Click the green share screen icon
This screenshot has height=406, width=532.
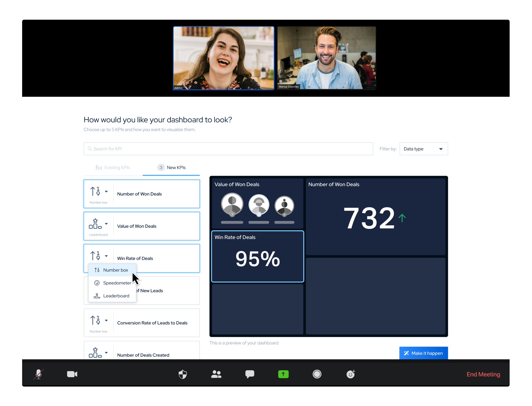[283, 374]
